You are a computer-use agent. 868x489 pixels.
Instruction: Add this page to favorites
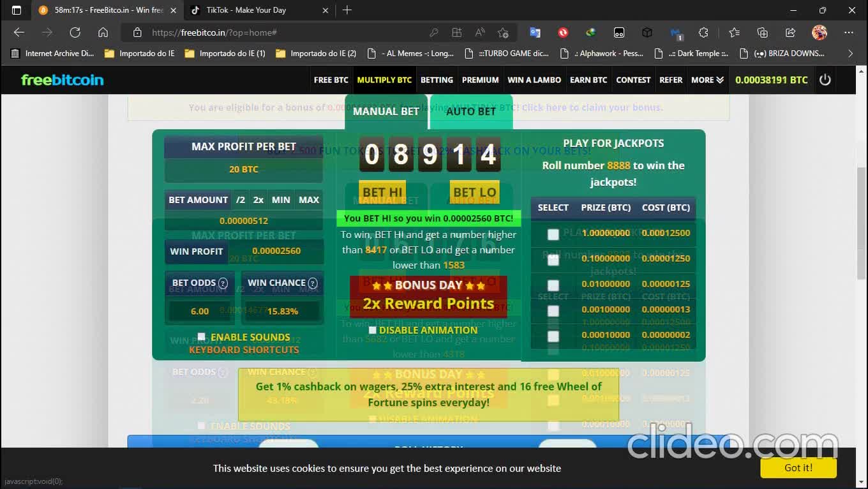[503, 33]
